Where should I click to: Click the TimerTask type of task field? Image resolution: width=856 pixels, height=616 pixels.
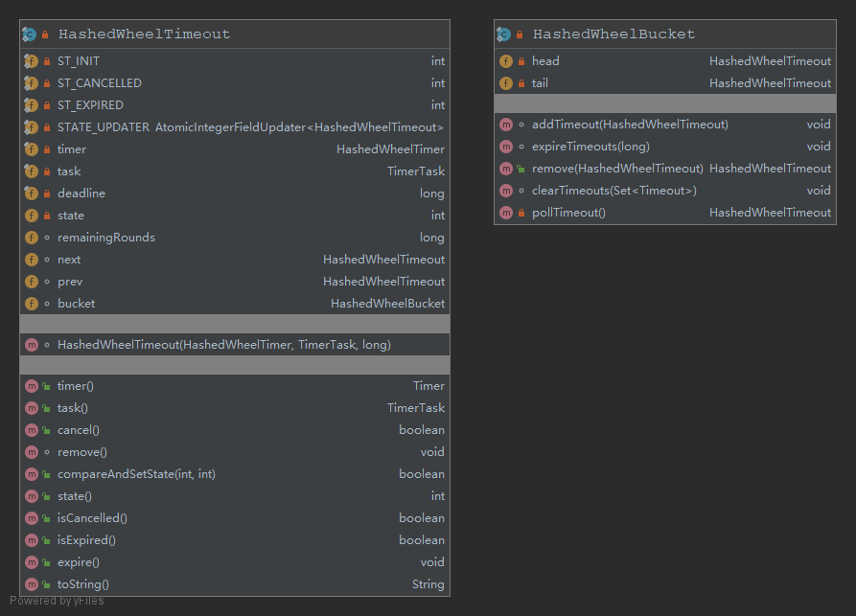(416, 171)
